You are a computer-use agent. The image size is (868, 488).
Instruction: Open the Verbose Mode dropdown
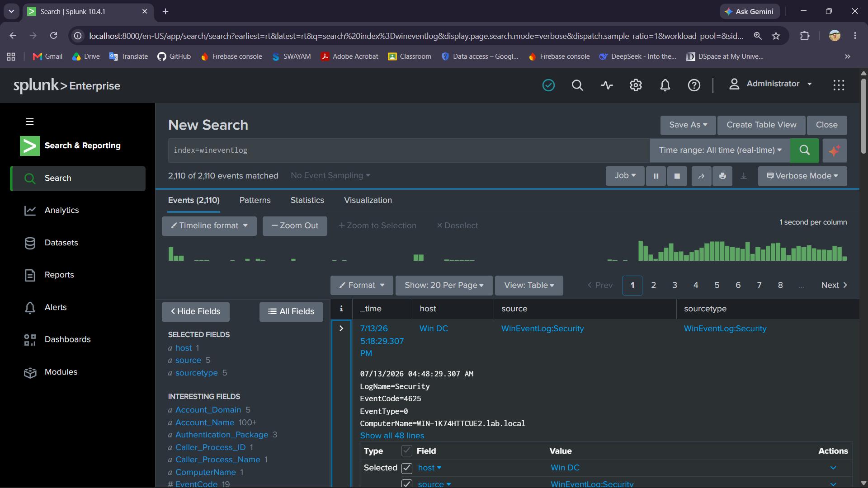click(x=802, y=176)
